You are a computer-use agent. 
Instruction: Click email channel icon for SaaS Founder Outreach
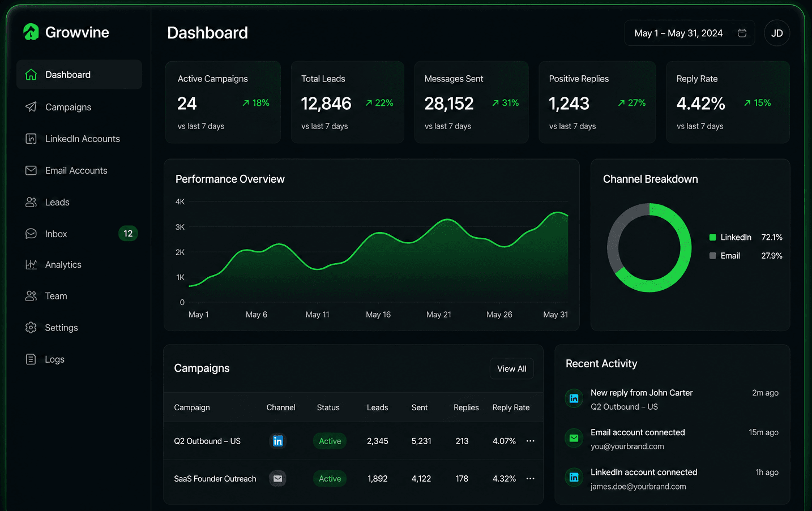[277, 479]
